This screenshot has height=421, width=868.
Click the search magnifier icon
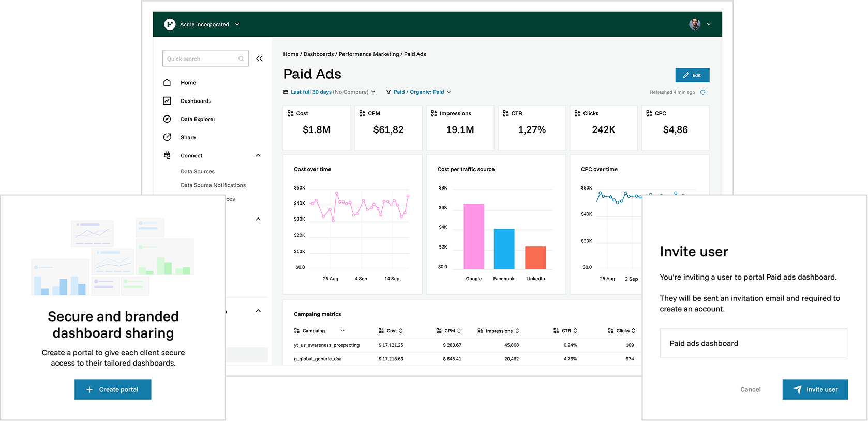click(241, 59)
